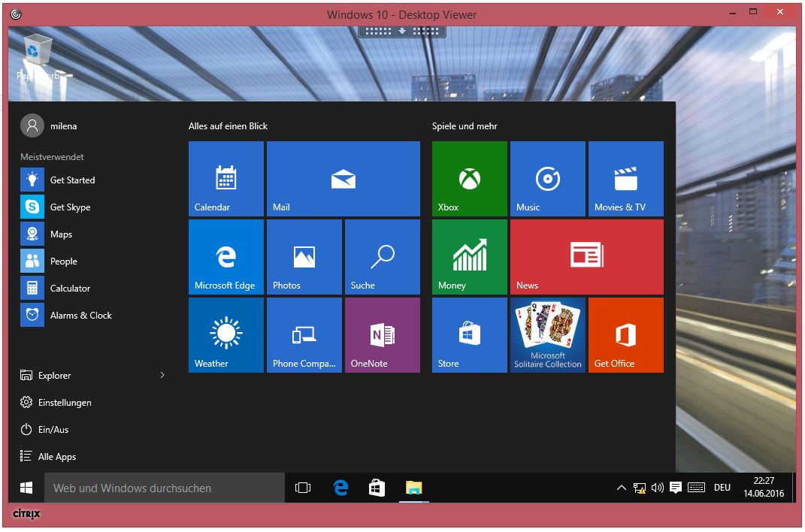Open the Movies & TV tile
The width and height of the screenshot is (805, 532).
[x=625, y=179]
